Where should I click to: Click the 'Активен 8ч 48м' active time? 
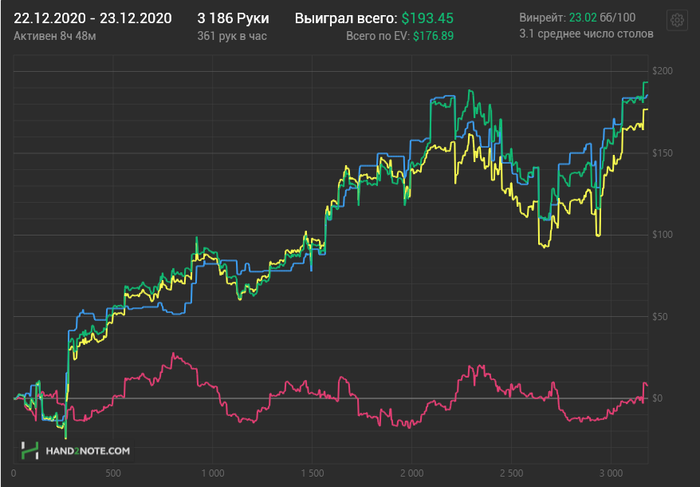[x=54, y=36]
